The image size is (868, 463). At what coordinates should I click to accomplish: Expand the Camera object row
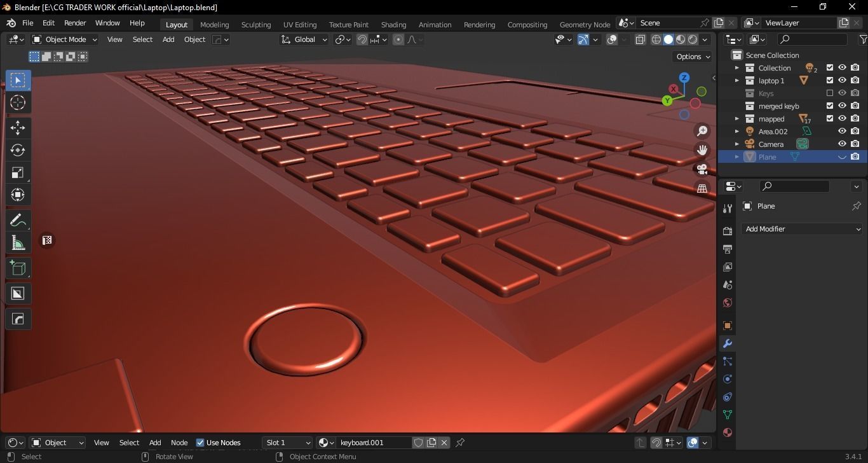(737, 144)
